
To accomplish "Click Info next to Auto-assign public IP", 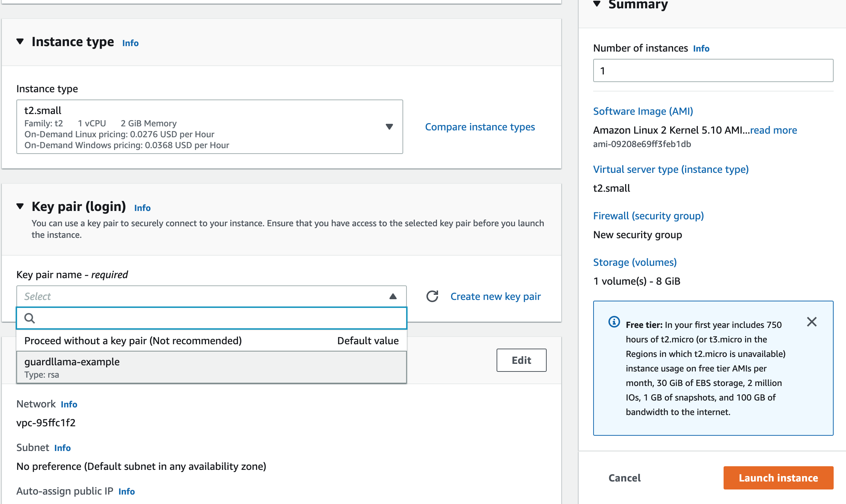I will pyautogui.click(x=126, y=491).
